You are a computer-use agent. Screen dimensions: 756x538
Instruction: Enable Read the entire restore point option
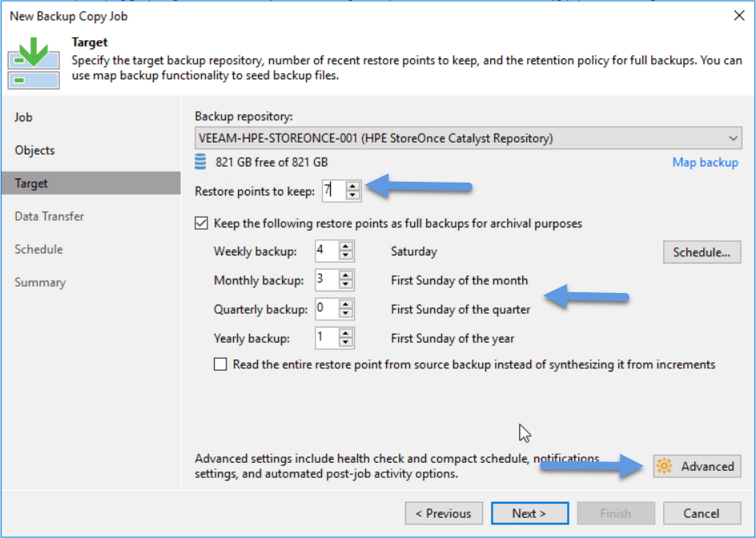point(220,364)
